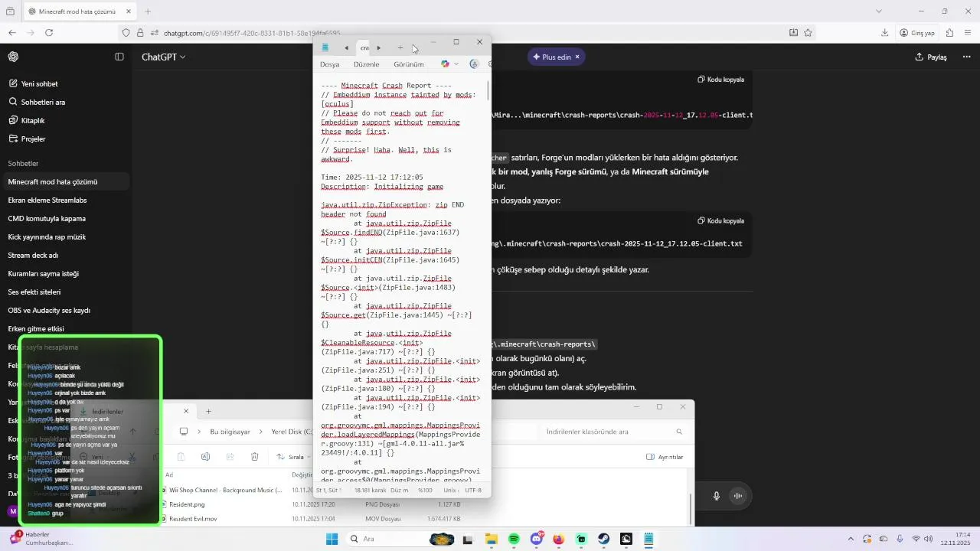Viewport: 980px width, 551px height.
Task: Click the Giriş yap sign-in button
Action: 917,33
